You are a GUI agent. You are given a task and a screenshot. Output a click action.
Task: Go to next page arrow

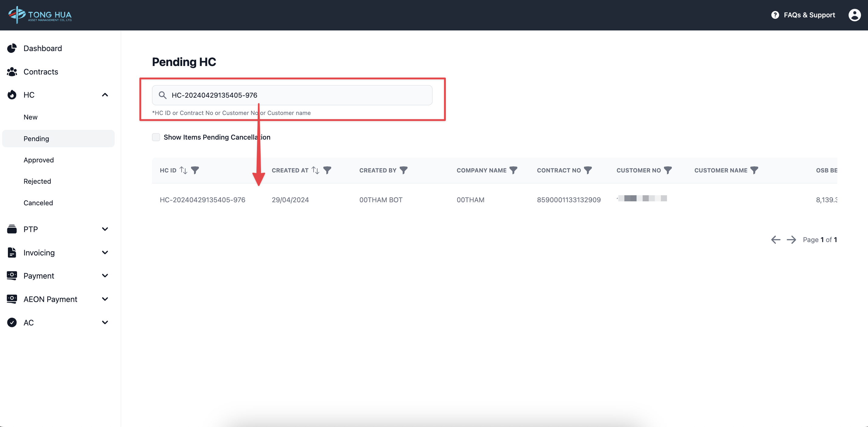pos(791,240)
